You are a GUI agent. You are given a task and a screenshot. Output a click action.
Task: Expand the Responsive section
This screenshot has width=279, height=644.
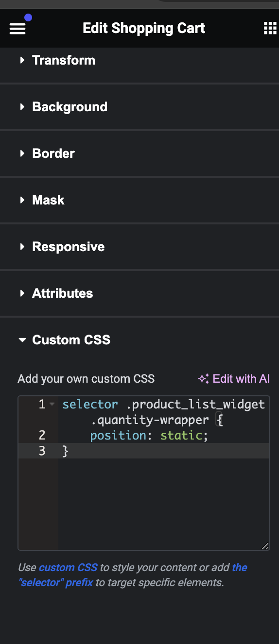139,247
